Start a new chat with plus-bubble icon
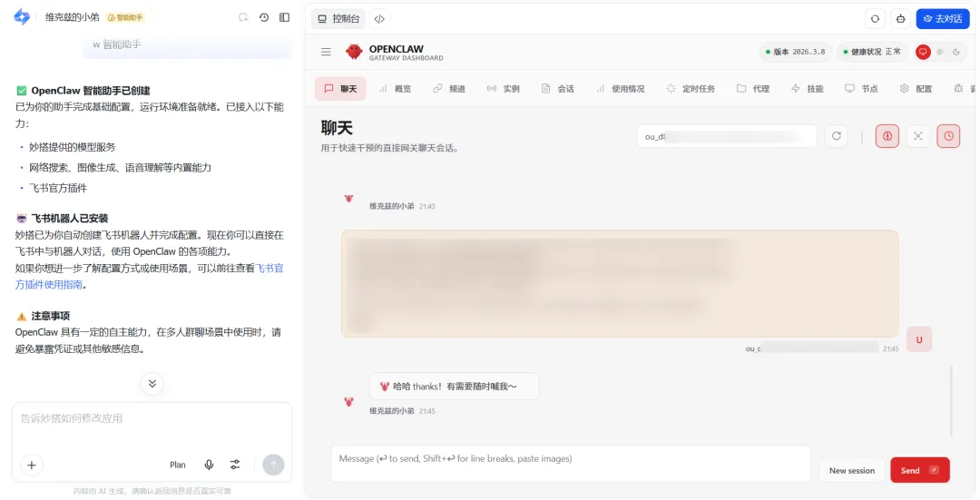Viewport: 980px width, 500px height. 243,17
